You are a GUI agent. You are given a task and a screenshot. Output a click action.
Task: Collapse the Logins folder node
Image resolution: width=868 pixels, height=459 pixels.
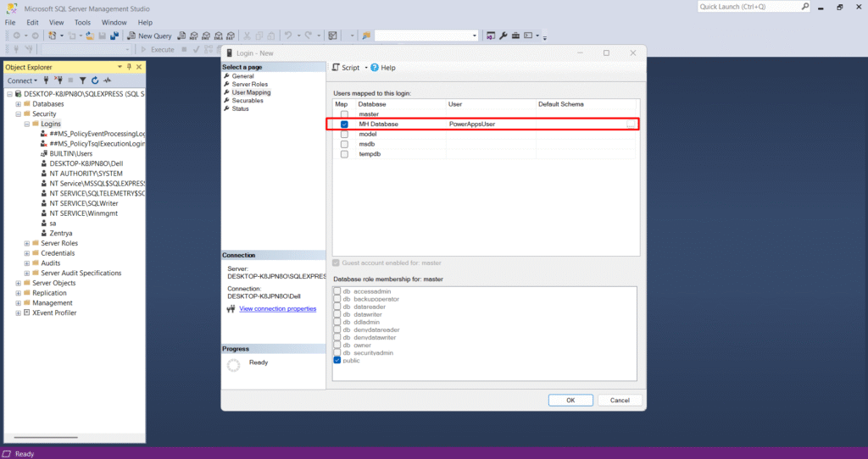tap(27, 124)
